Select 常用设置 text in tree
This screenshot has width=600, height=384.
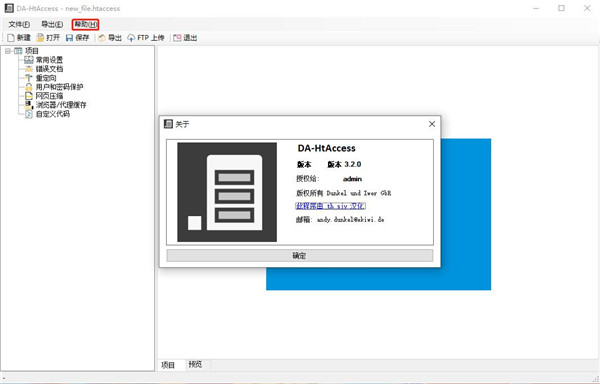49,60
